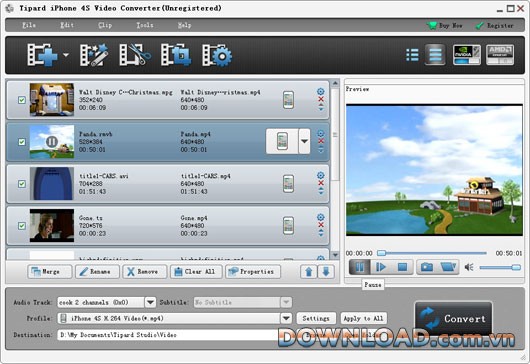Open settings gear for title1-CARS row
This screenshot has height=364, width=530.
pos(321,175)
